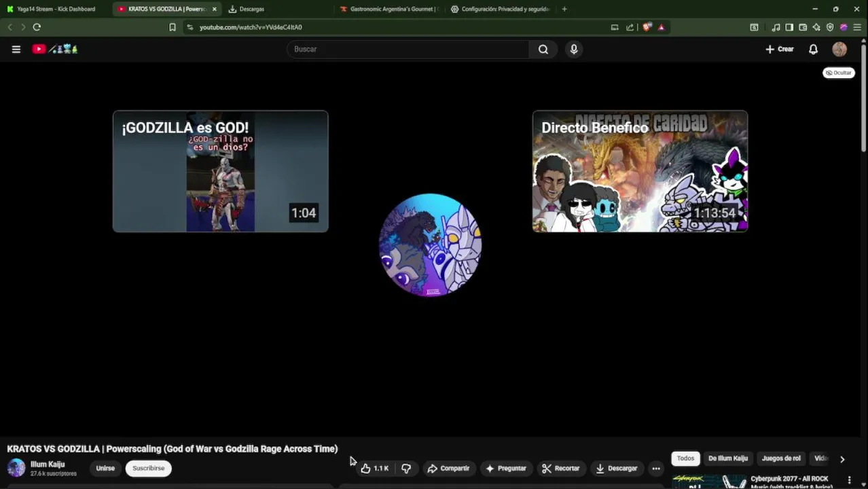Click the search magnifier button
The image size is (868, 489).
tap(543, 49)
